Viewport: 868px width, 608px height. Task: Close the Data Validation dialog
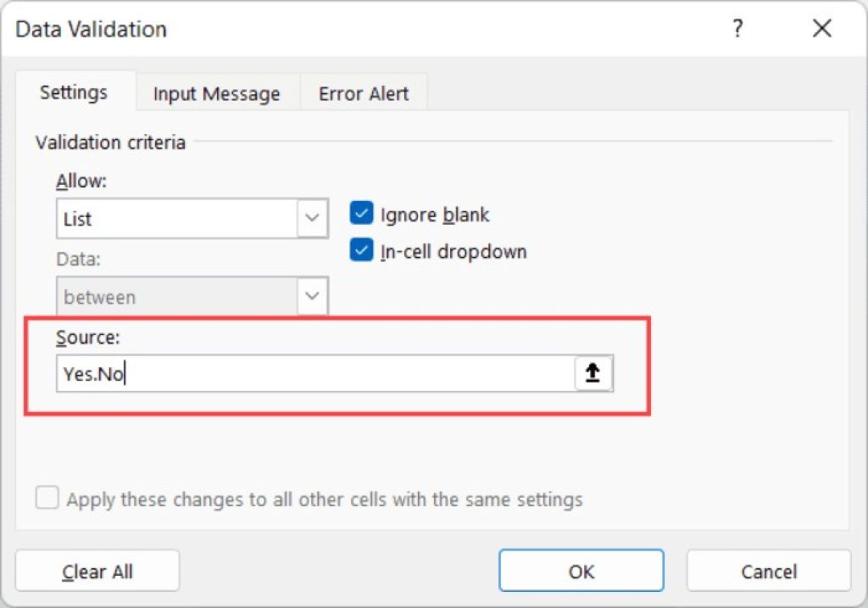tap(821, 28)
